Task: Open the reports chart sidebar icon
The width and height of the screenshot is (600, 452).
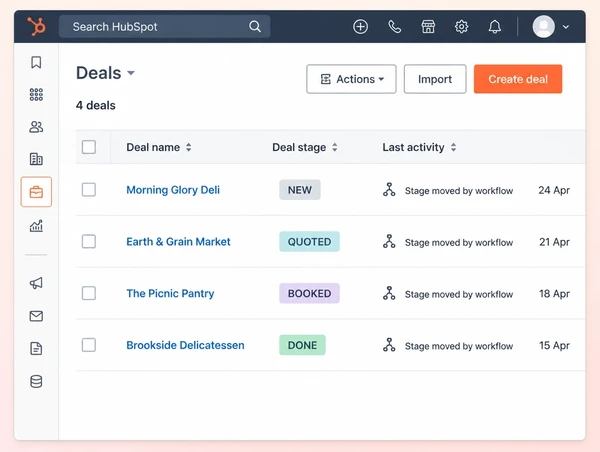Action: pyautogui.click(x=36, y=226)
